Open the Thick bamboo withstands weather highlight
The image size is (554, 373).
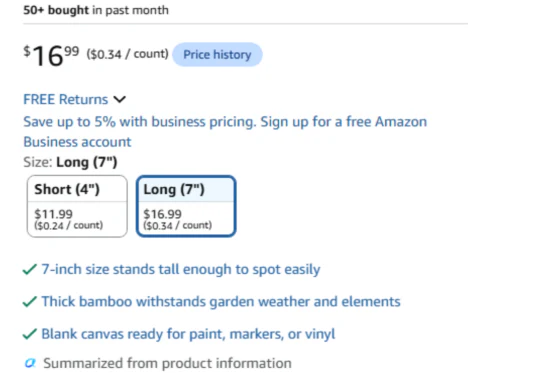(x=221, y=302)
